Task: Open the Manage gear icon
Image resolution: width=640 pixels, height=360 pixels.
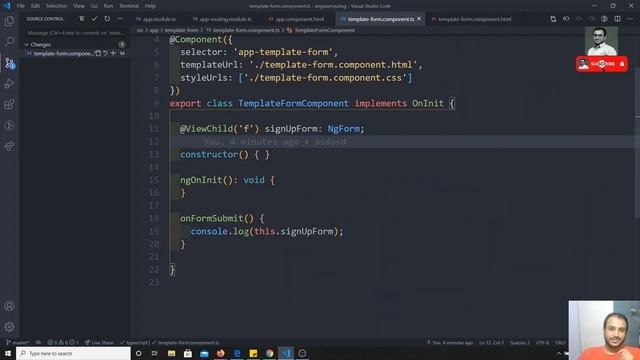Action: click(9, 327)
